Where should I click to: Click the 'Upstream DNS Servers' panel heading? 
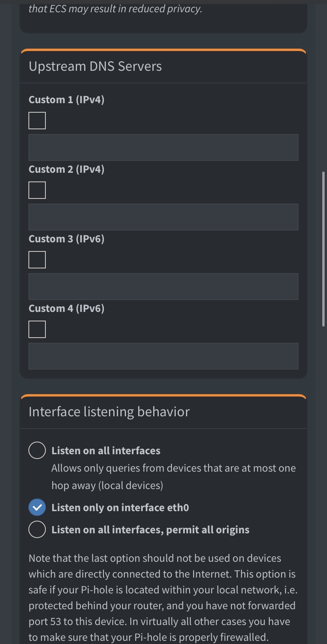(x=95, y=66)
